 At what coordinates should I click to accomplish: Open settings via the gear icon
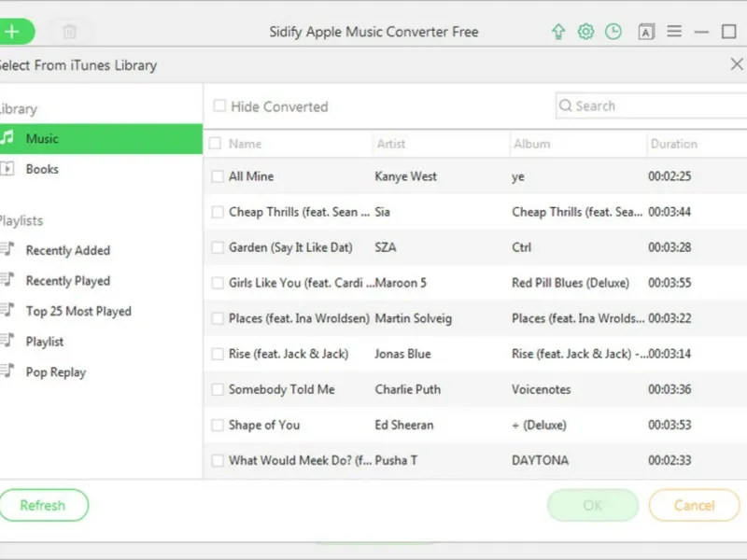coord(585,32)
